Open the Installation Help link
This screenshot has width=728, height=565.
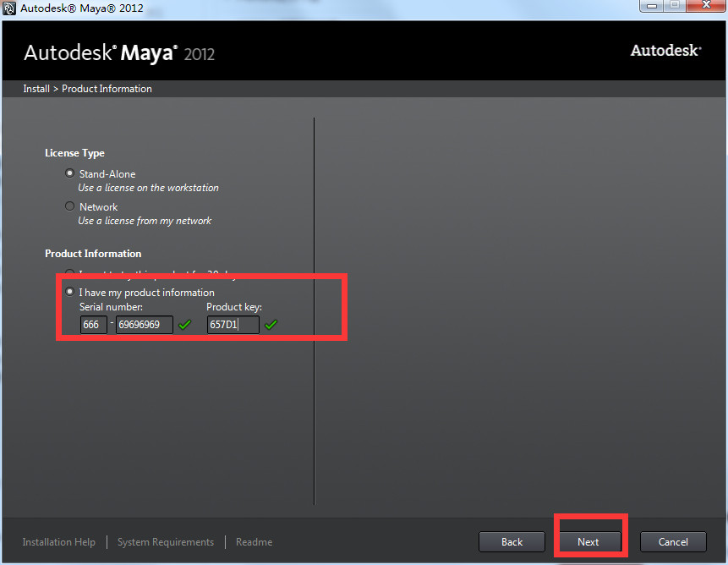[59, 542]
